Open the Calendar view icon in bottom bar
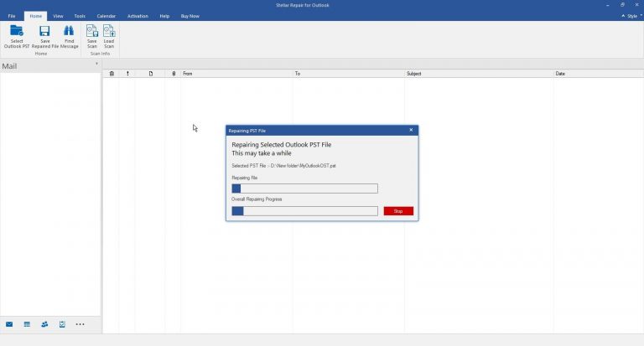The height and width of the screenshot is (346, 644). point(27,324)
